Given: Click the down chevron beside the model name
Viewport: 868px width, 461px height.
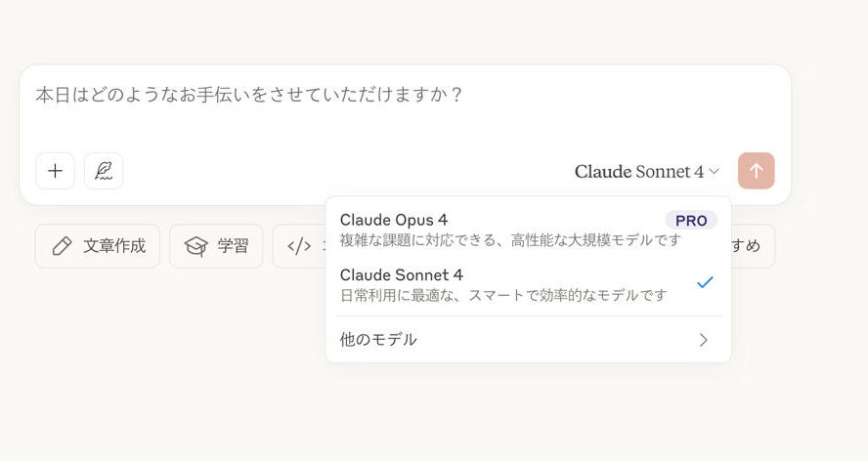Looking at the screenshot, I should pos(715,172).
